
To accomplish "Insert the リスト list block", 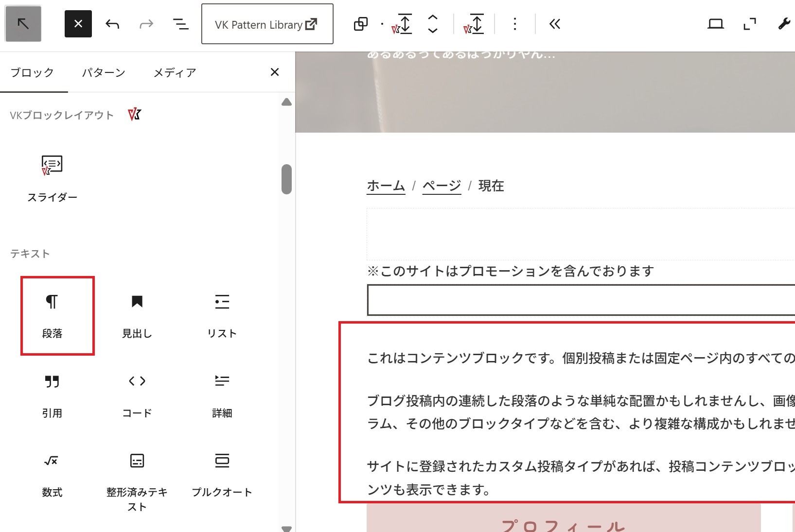I will click(222, 316).
